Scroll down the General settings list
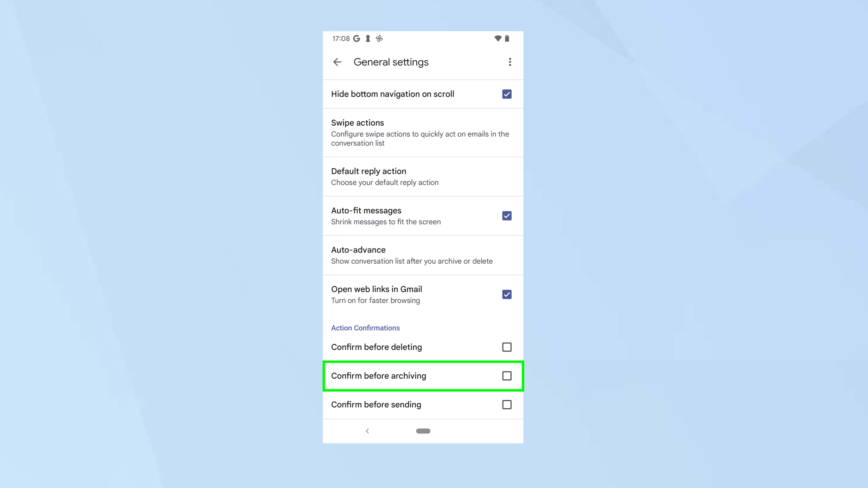The image size is (868, 488). click(x=423, y=375)
